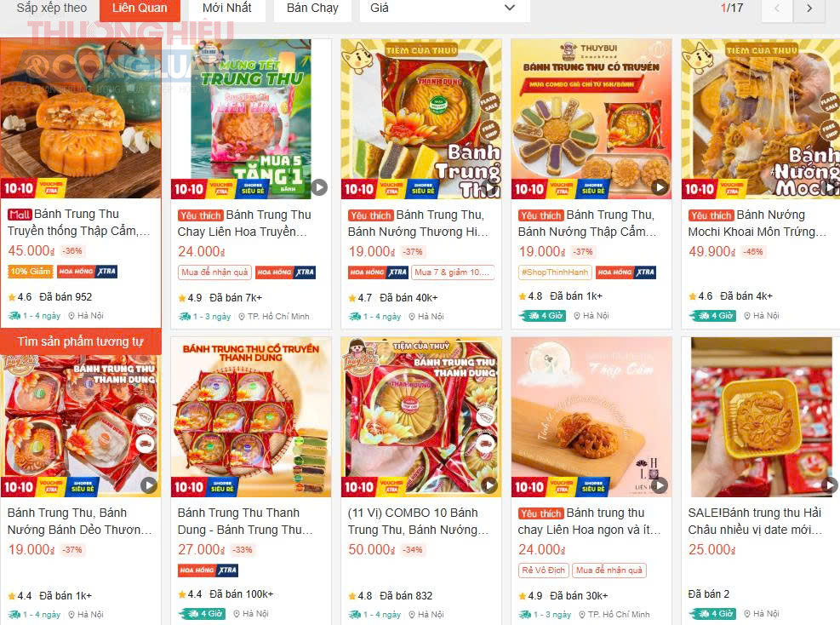Click Hoa Hồng Xtra badge under 45.000đ item
This screenshot has width=840, height=625.
click(x=88, y=272)
